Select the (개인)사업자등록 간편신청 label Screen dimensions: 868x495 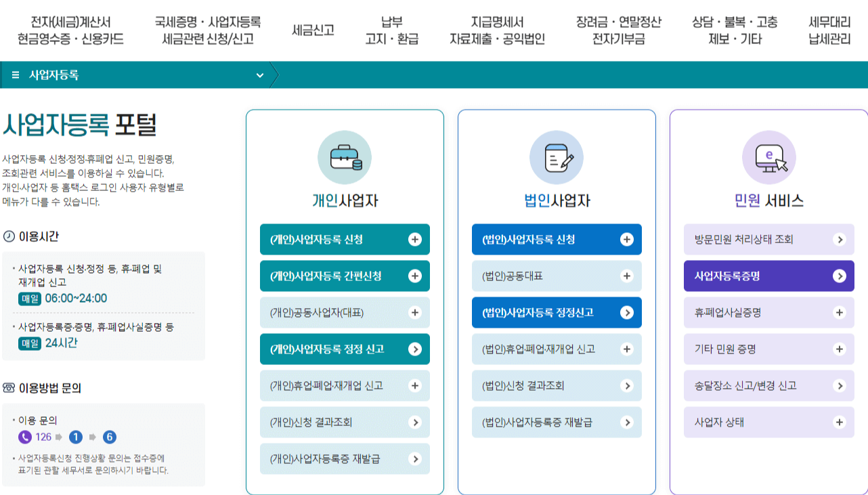pos(326,276)
